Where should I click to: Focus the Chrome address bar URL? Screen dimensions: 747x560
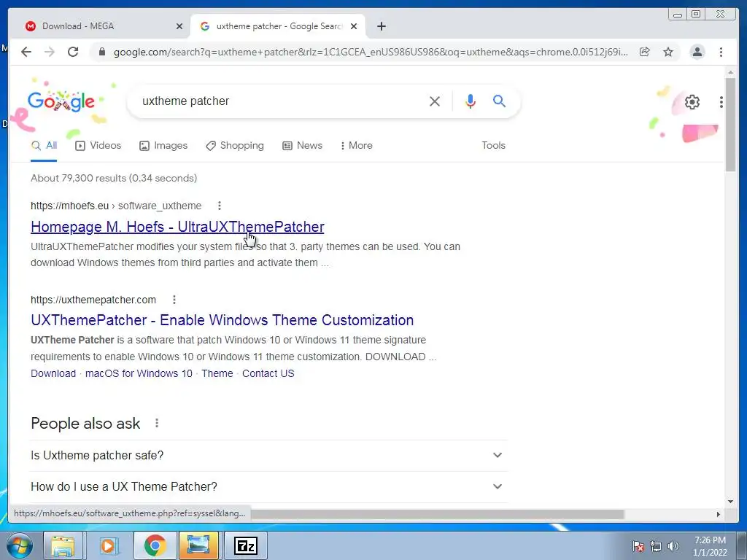point(371,52)
